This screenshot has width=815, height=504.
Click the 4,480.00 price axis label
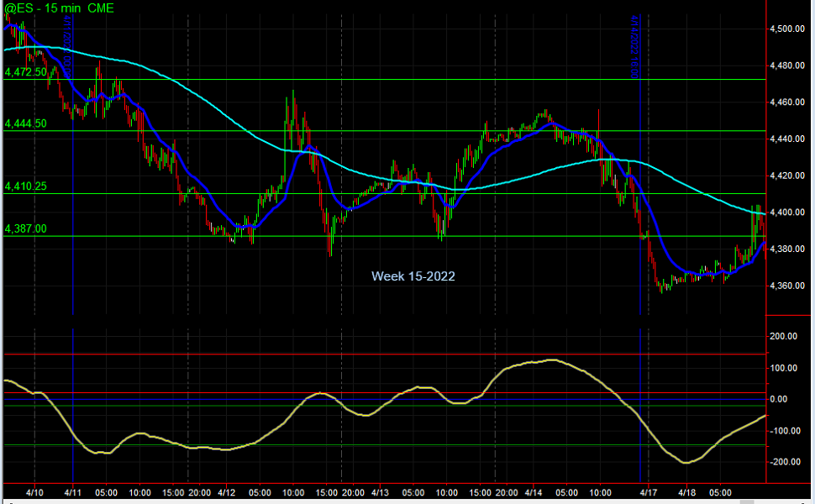point(787,66)
